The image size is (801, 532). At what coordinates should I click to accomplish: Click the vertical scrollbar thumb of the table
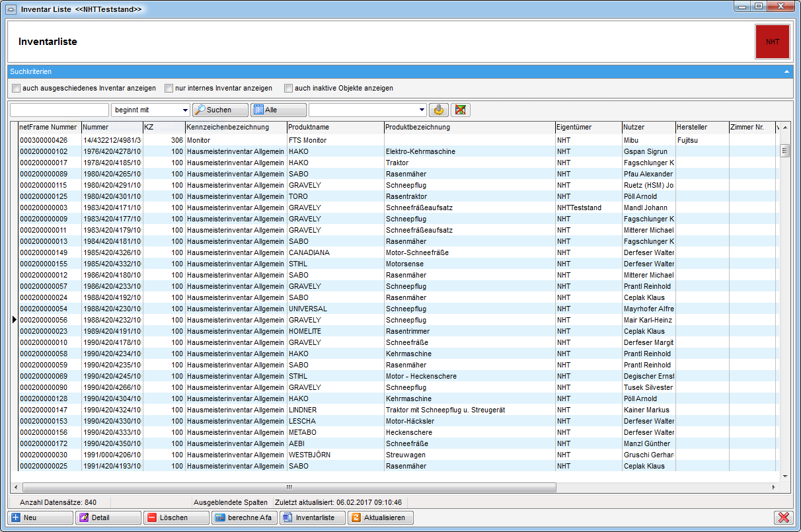(785, 151)
